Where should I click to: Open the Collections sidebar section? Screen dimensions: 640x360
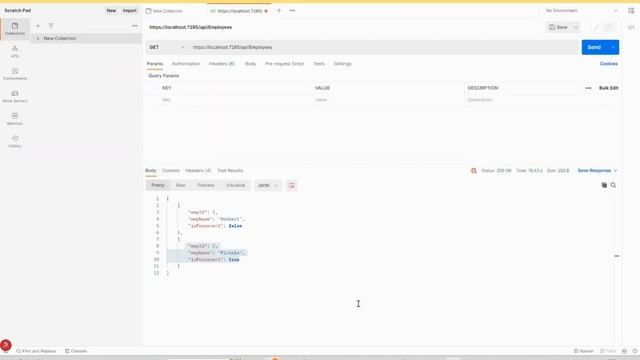pyautogui.click(x=15, y=29)
